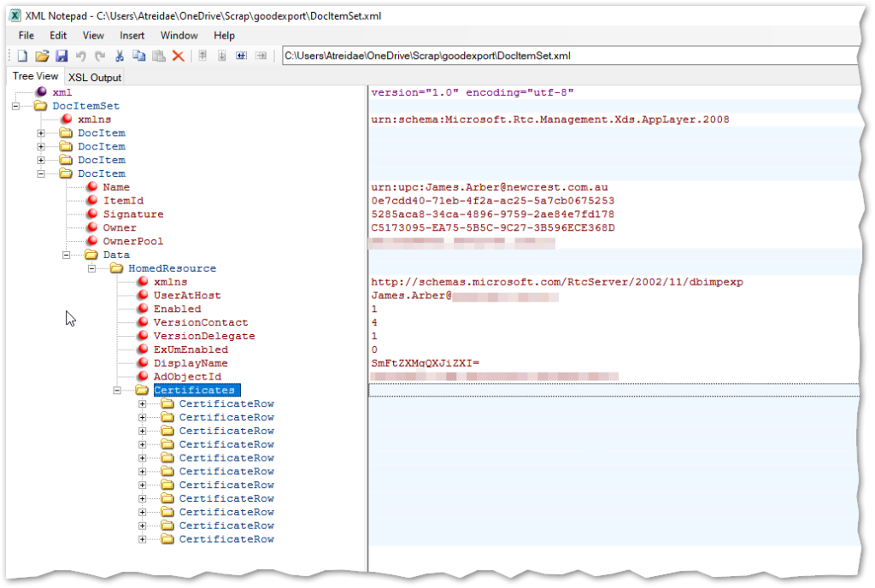Click the DocItemSet folder icon
This screenshot has height=588, width=875.
coord(40,105)
